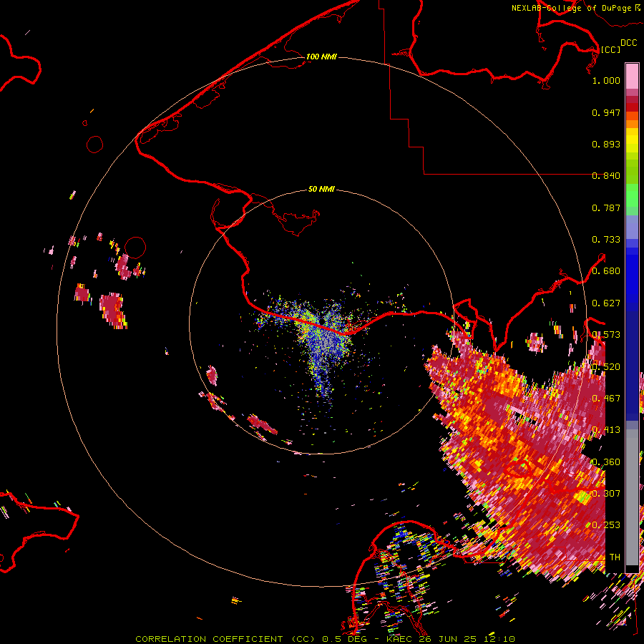Click the 1.000 value on the color scale
This screenshot has width=644, height=644.
(606, 80)
